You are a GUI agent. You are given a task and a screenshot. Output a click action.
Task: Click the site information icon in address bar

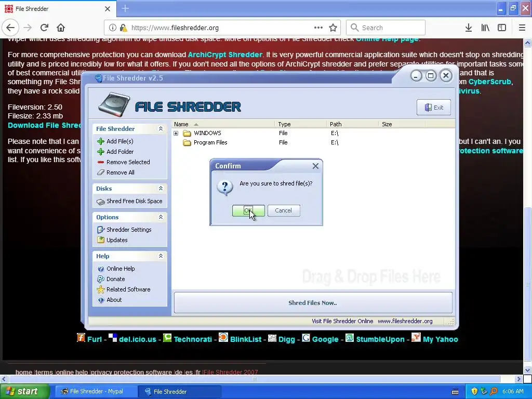coord(113,28)
